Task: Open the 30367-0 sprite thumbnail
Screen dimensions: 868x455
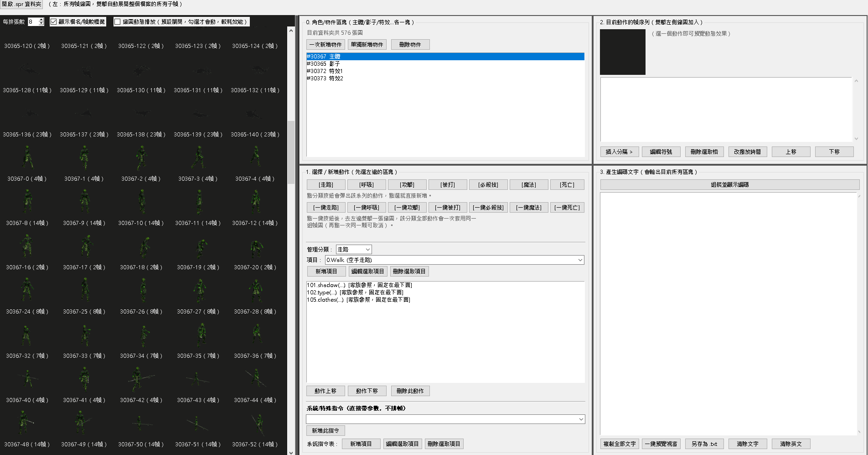Action: (27, 157)
